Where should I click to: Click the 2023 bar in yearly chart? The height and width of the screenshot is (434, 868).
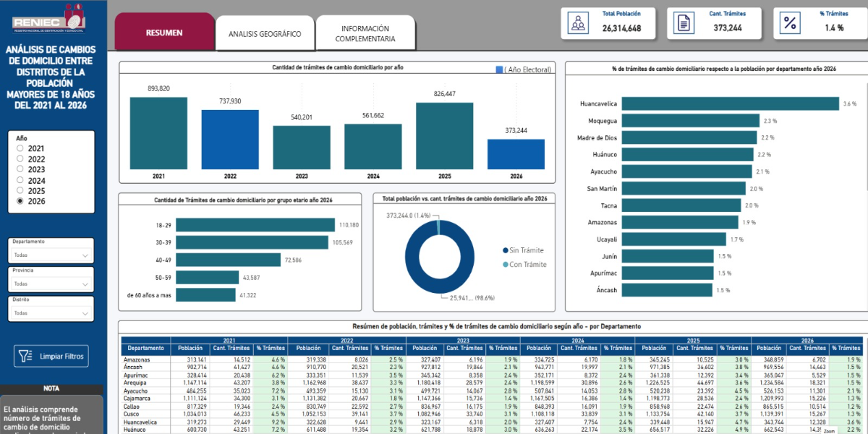302,148
